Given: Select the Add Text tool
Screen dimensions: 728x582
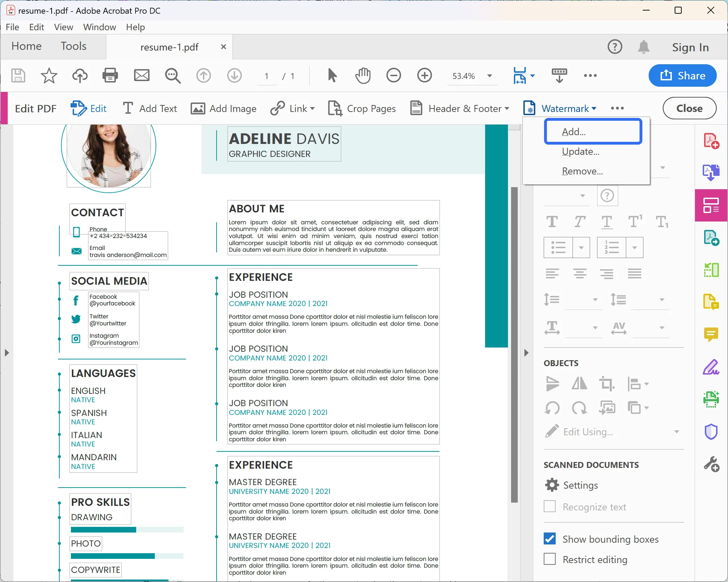Looking at the screenshot, I should tap(150, 108).
